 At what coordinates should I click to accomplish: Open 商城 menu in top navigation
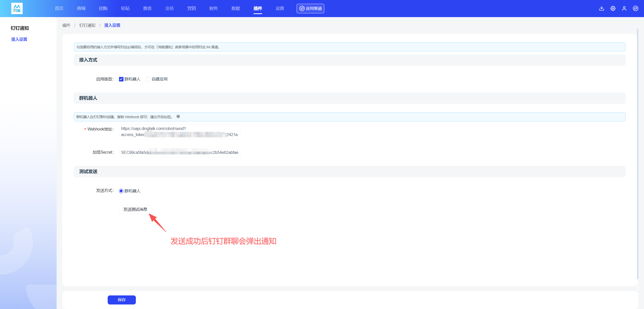point(81,8)
